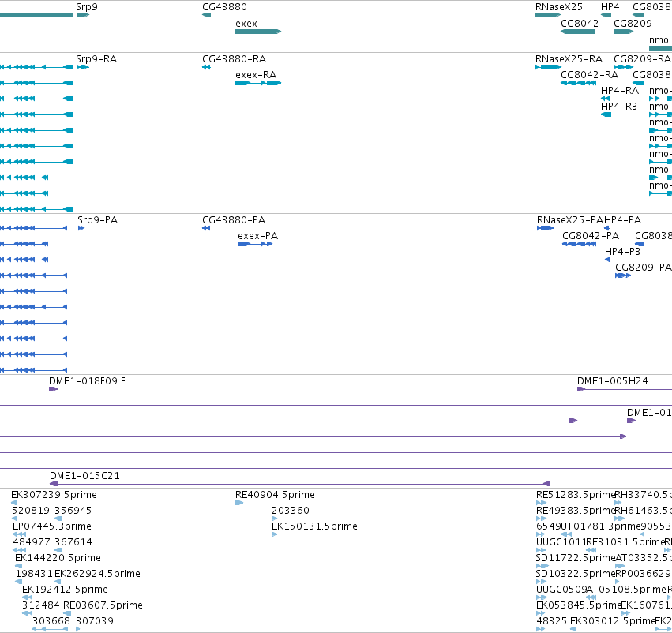The width and height of the screenshot is (672, 633).
Task: Click the 303668 EST label
Action: pyautogui.click(x=51, y=621)
